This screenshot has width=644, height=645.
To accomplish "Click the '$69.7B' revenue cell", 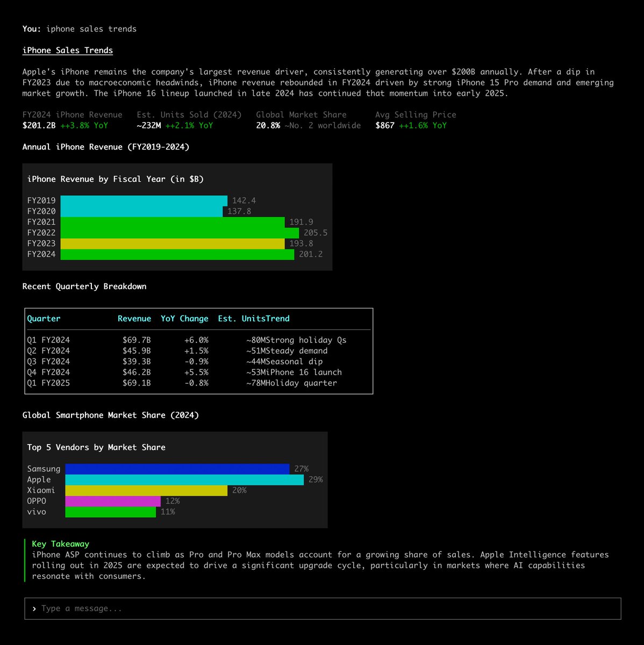I will 137,340.
